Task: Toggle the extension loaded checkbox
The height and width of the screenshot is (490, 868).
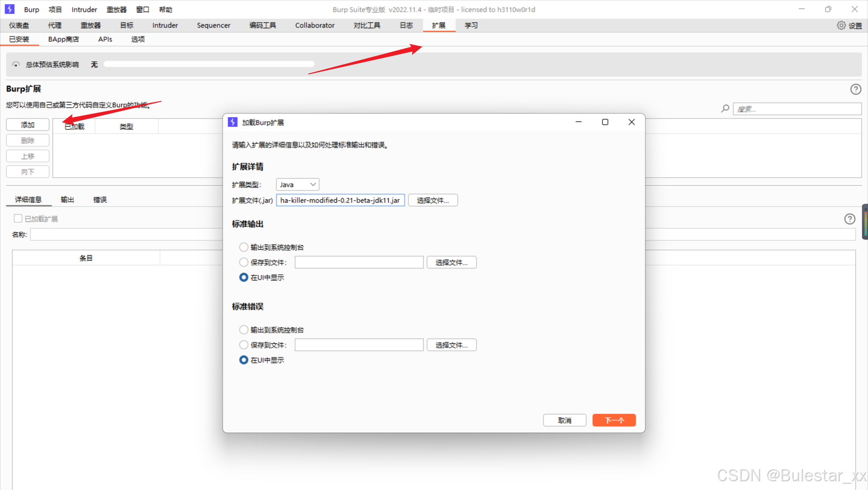Action: pos(18,218)
